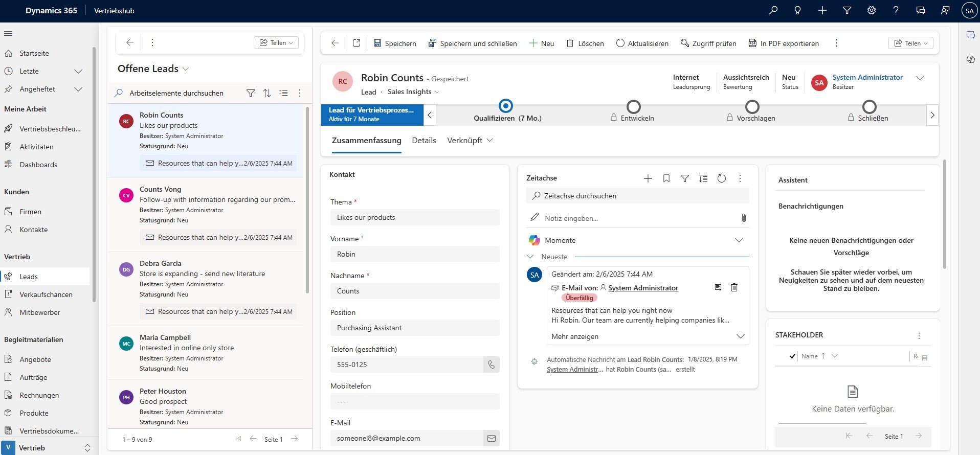Open the System Administrator link in the email entry
980x455 pixels.
coord(643,288)
